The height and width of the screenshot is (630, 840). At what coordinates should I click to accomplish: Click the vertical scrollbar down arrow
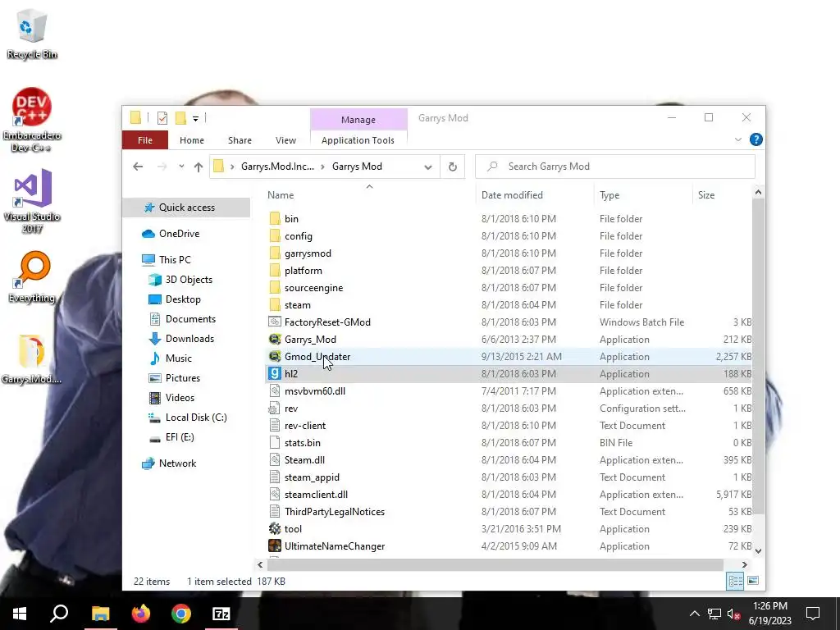coord(758,550)
